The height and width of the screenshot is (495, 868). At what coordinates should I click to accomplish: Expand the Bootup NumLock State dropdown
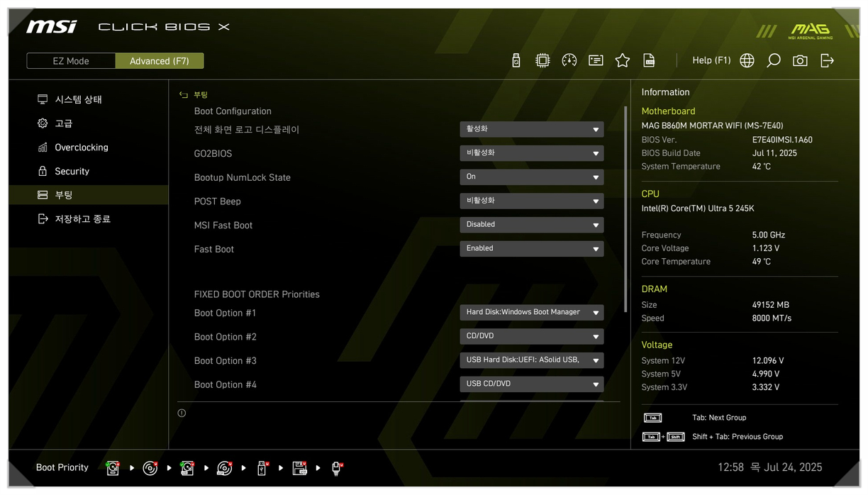point(531,177)
